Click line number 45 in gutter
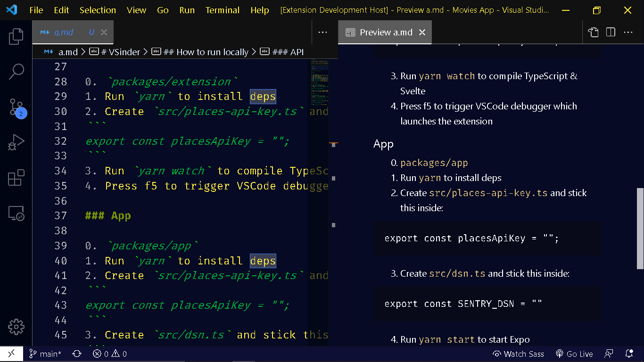Image resolution: width=644 pixels, height=362 pixels. [61, 335]
